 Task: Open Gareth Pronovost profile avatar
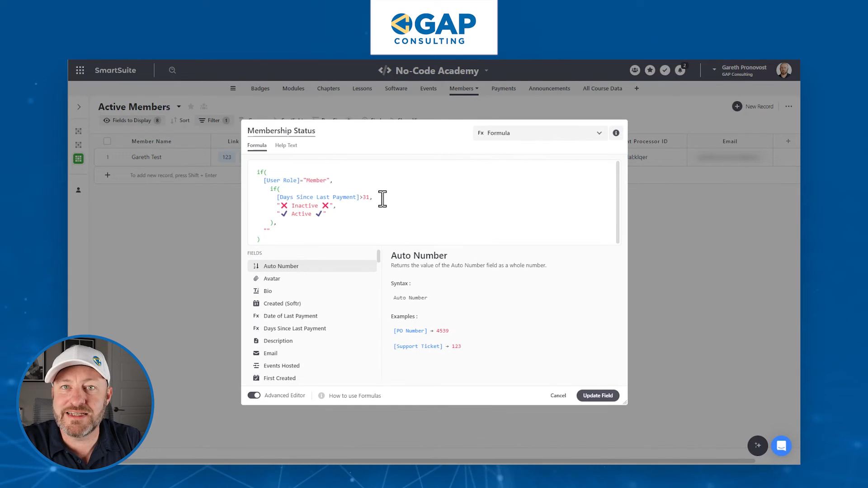[x=784, y=70]
